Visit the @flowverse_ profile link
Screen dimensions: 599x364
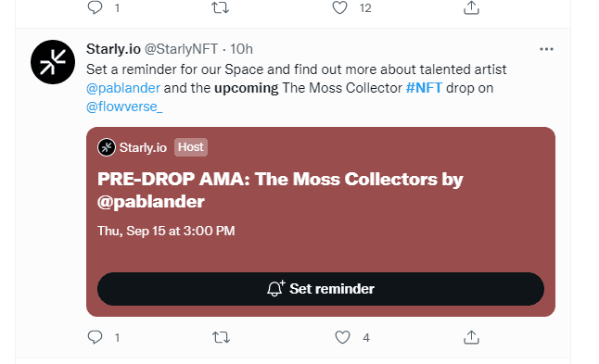[124, 107]
